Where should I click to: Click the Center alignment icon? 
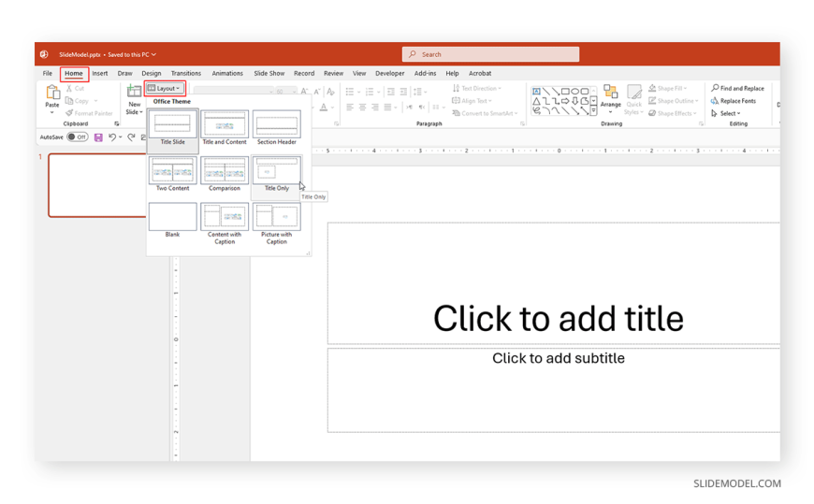362,107
